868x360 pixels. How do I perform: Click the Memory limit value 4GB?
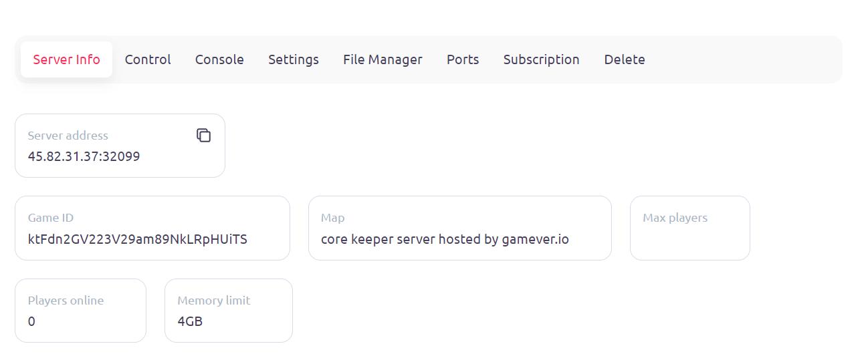(190, 321)
